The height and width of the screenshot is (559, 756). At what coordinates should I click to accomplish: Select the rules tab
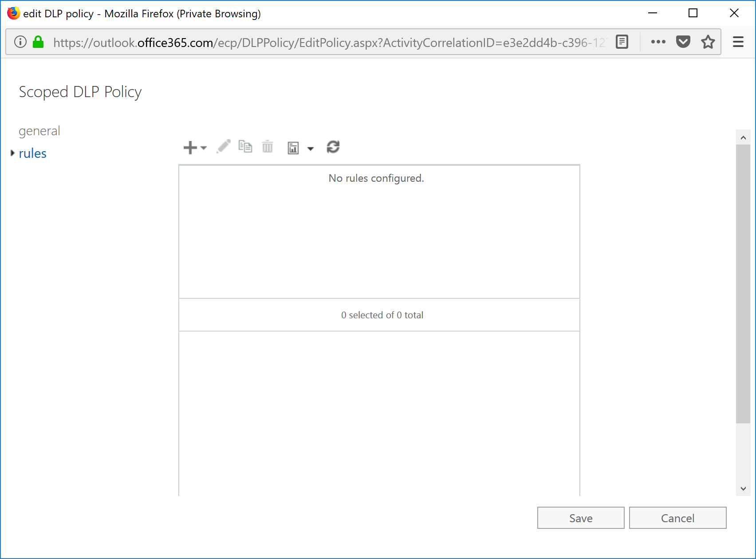pyautogui.click(x=32, y=153)
